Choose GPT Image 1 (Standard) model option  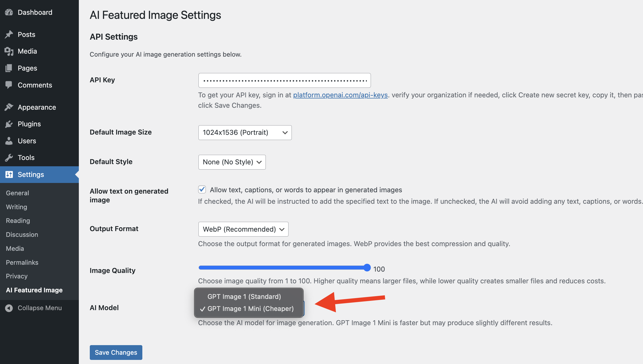(x=244, y=296)
